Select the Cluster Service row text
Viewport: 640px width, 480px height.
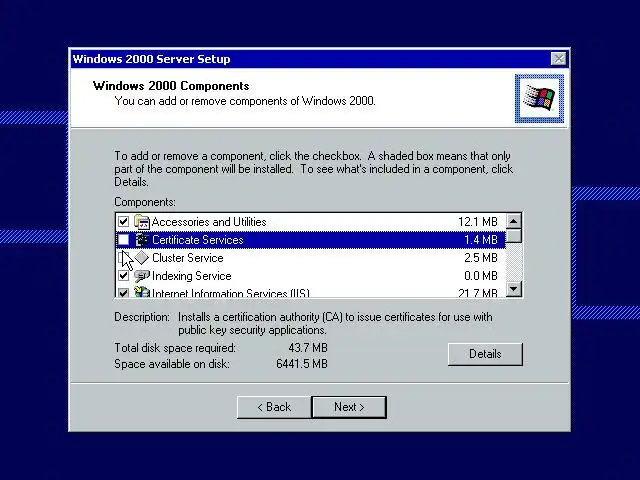point(188,258)
